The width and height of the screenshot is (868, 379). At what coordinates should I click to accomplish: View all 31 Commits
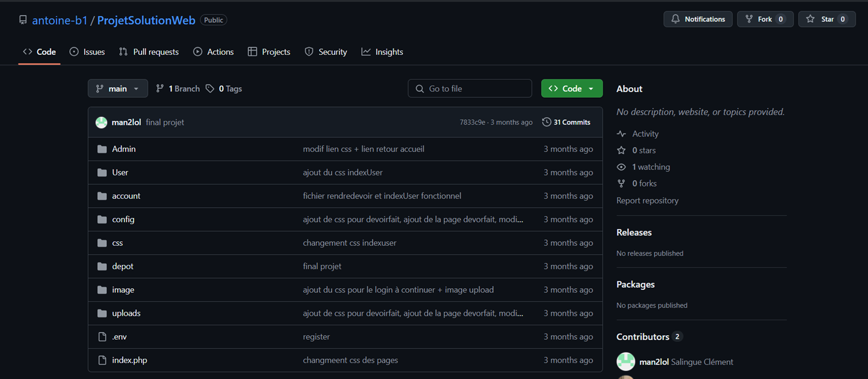(x=566, y=122)
